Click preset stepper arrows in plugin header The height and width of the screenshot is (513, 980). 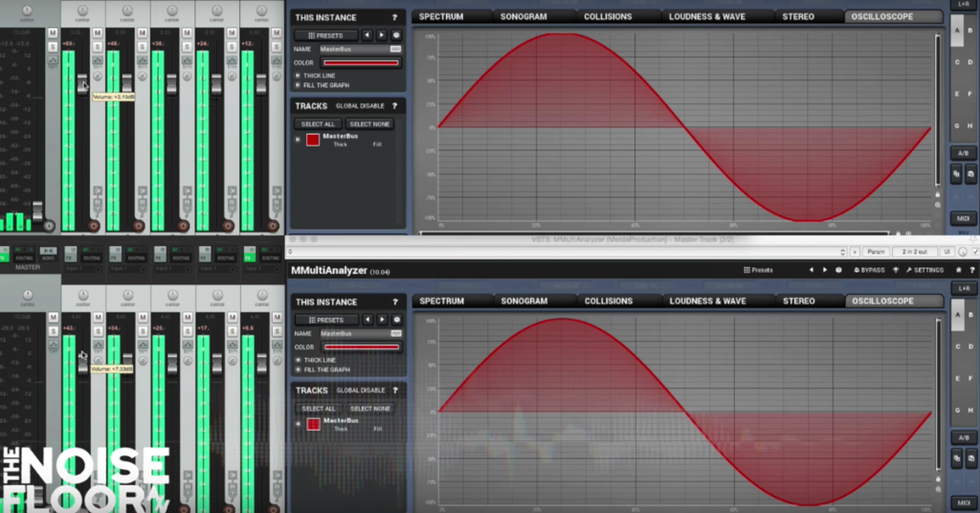click(842, 252)
